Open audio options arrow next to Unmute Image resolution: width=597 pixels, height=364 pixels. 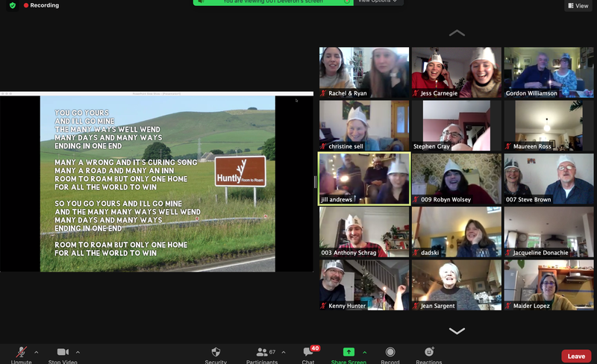coord(37,352)
